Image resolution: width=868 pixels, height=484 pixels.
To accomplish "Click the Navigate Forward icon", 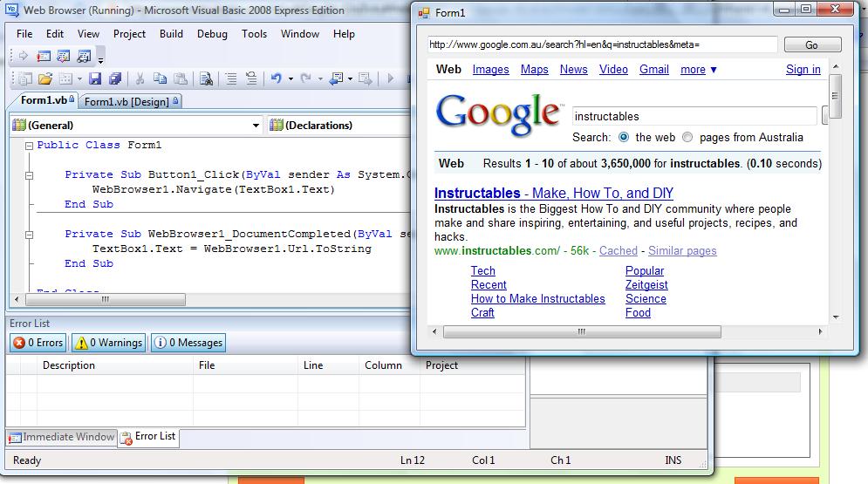I will [x=365, y=78].
